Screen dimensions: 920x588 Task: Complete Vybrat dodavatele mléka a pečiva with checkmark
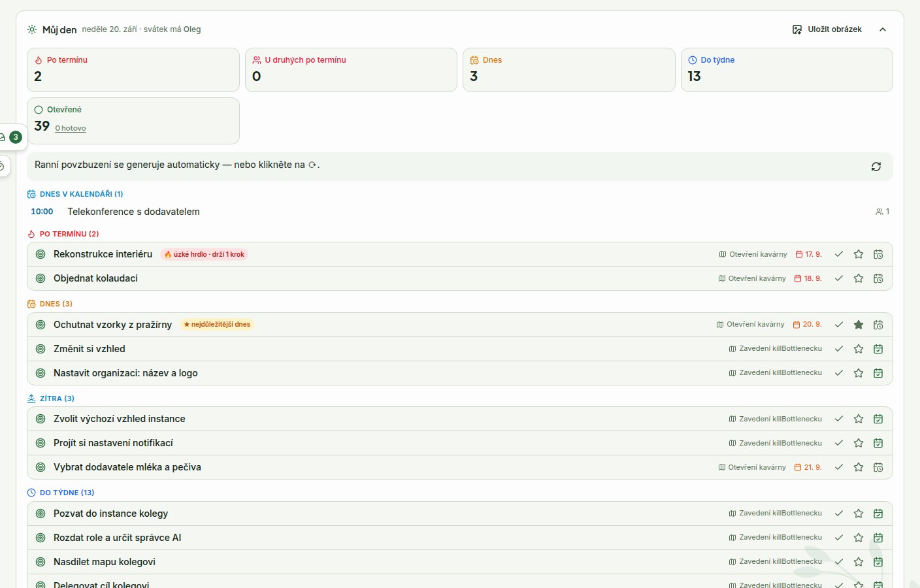pos(839,467)
